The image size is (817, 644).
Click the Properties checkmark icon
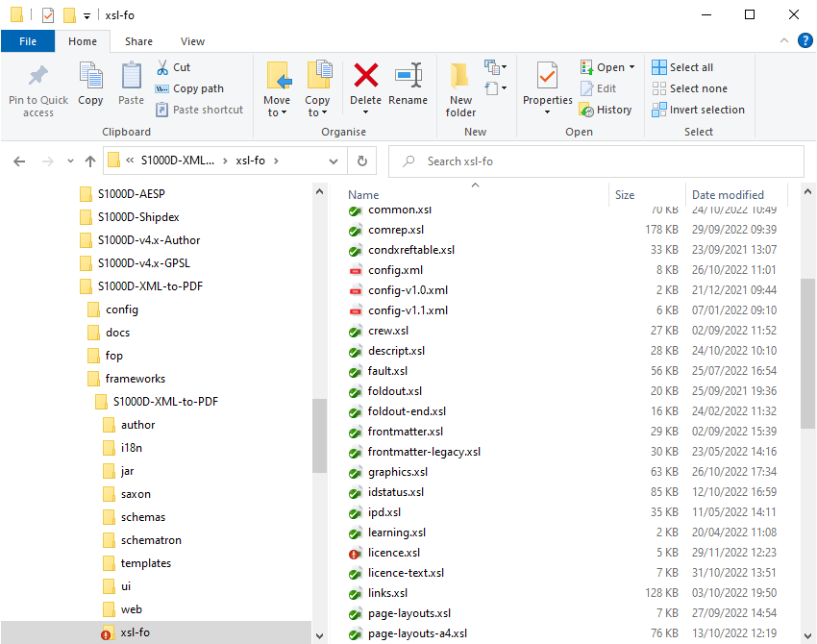(547, 76)
